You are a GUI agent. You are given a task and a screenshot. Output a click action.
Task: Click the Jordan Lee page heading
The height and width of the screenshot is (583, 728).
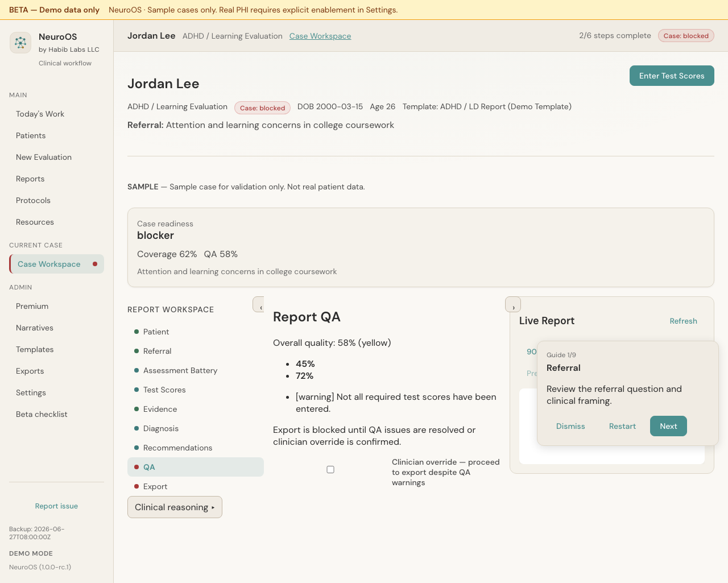tap(163, 84)
